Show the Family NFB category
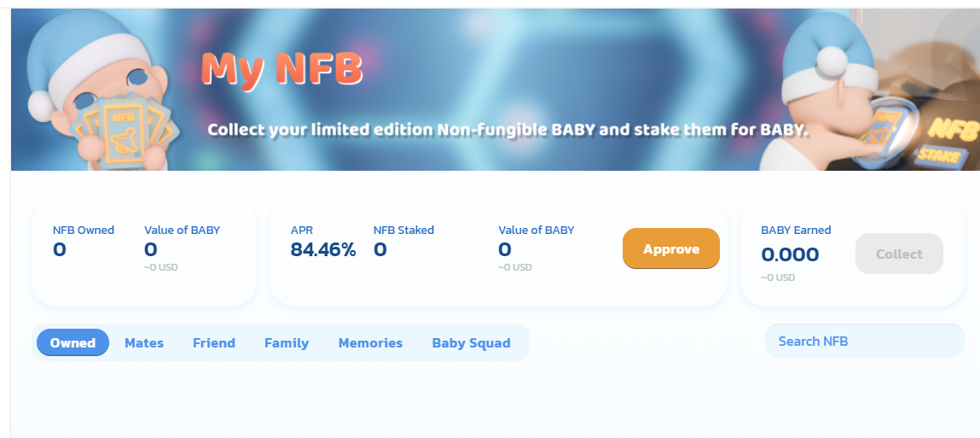Screen dimensions: 980x438 pos(287,343)
